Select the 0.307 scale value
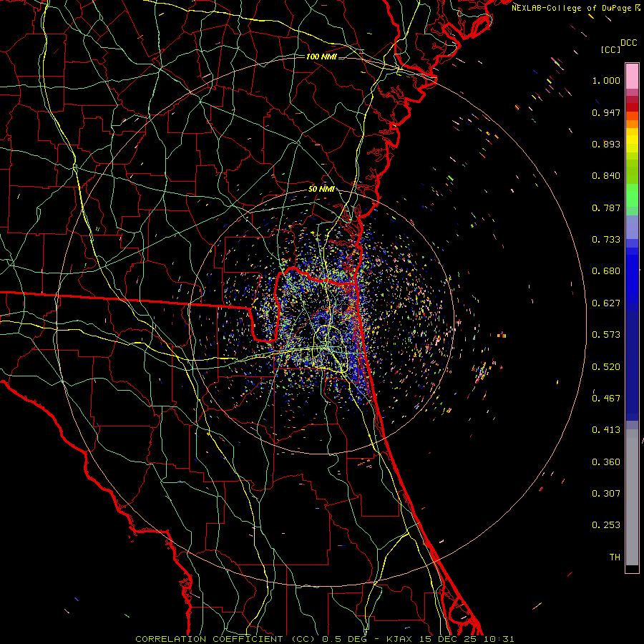Image resolution: width=644 pixels, height=644 pixels. pyautogui.click(x=606, y=494)
